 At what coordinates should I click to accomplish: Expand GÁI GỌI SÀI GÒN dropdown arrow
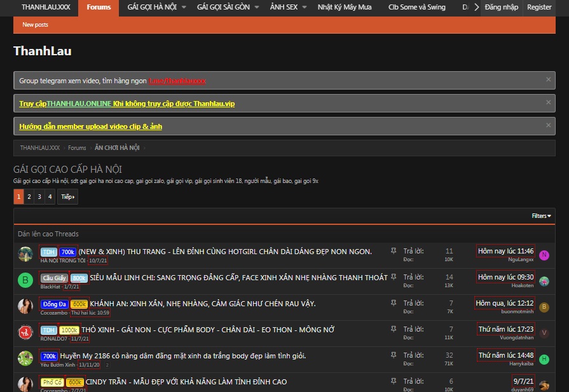257,7
